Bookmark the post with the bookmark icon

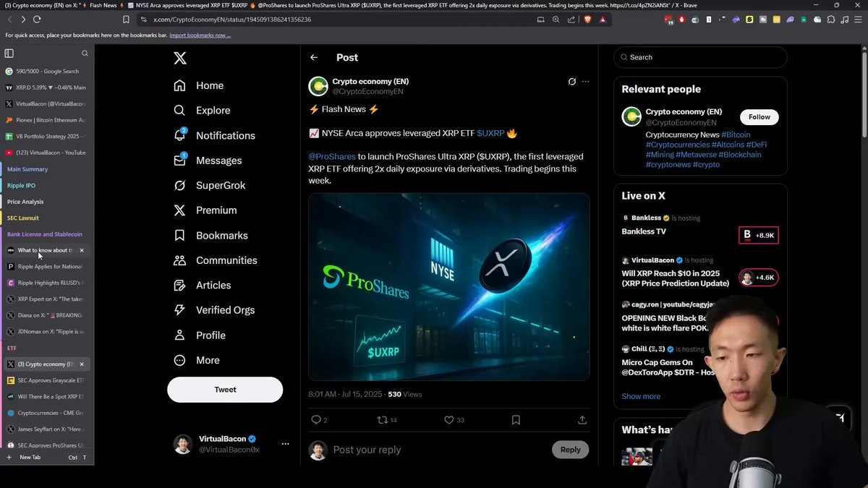tap(516, 420)
